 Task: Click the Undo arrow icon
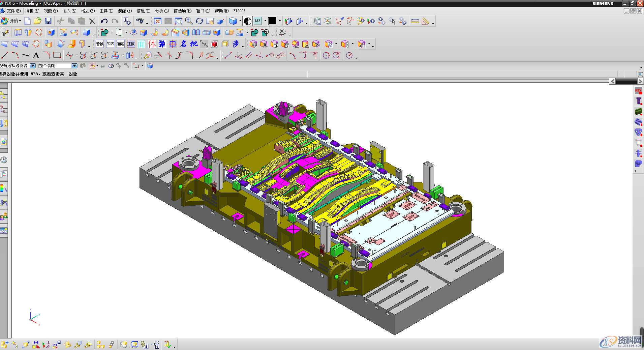click(x=104, y=21)
